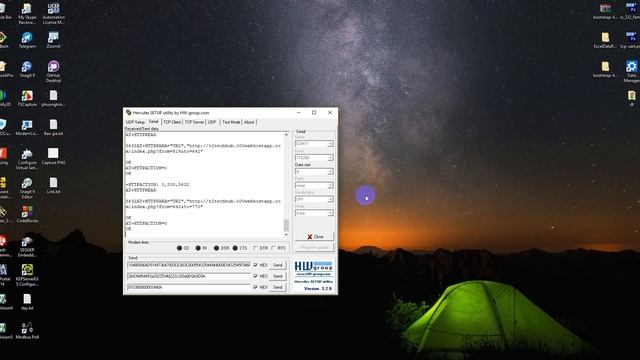This screenshot has height=360, width=640.
Task: Click Send for the first send line
Action: point(278,265)
